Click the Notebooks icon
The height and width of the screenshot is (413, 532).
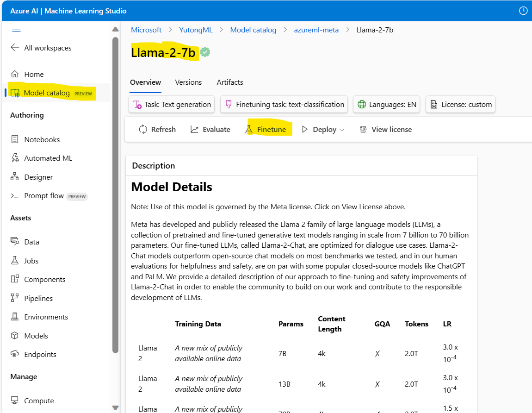point(15,139)
